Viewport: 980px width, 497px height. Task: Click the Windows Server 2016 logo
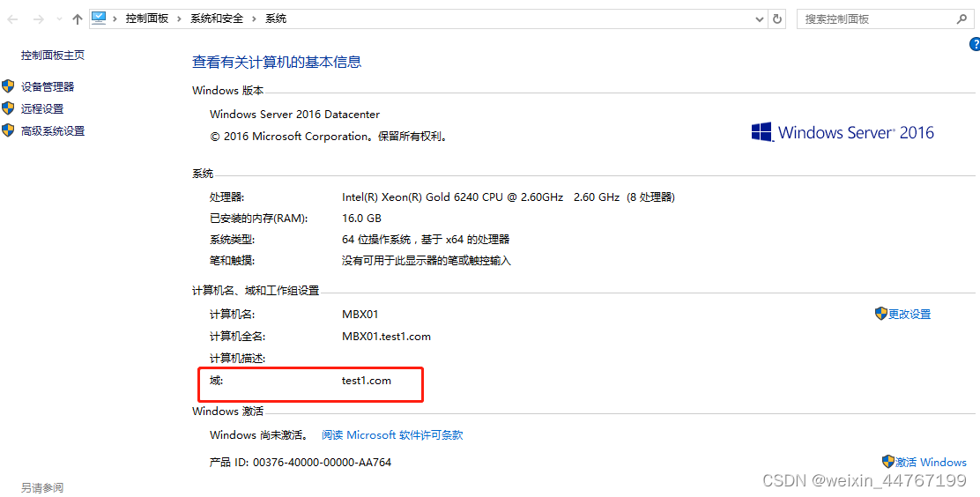[x=843, y=132]
